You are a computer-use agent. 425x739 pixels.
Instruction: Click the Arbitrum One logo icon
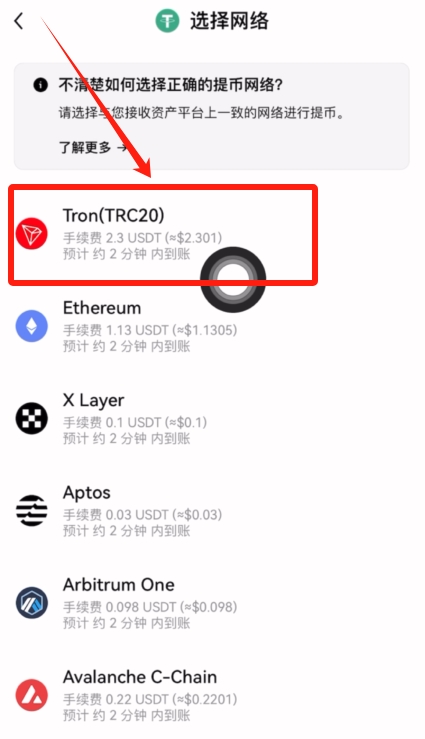click(x=32, y=603)
